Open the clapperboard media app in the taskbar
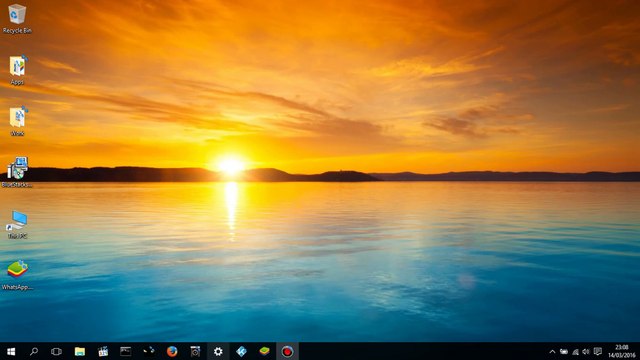The height and width of the screenshot is (360, 640). 103,351
